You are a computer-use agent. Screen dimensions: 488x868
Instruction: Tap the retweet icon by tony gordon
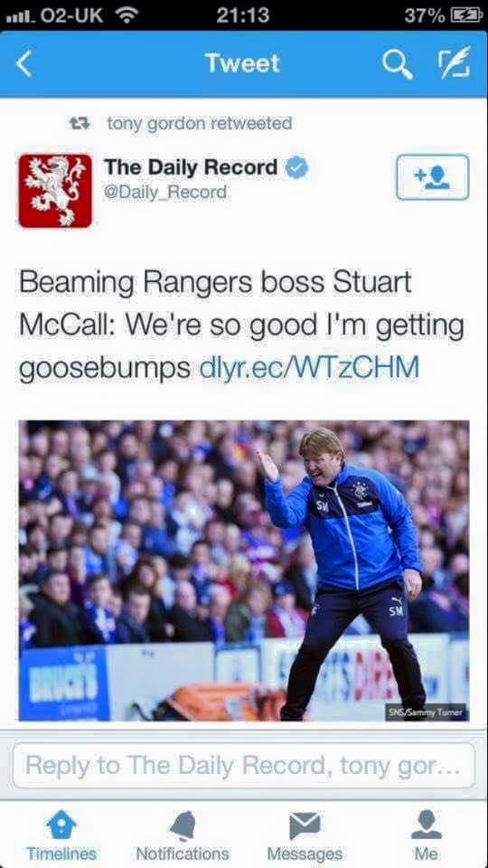click(80, 123)
